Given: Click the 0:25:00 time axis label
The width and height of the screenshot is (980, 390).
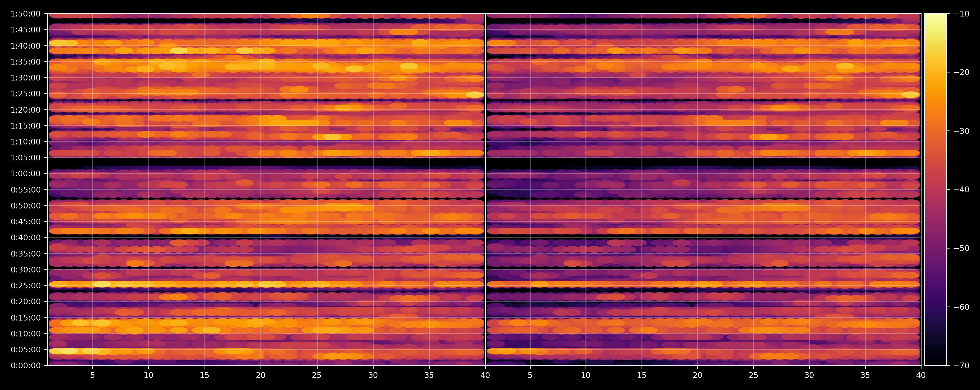Looking at the screenshot, I should pyautogui.click(x=25, y=286).
